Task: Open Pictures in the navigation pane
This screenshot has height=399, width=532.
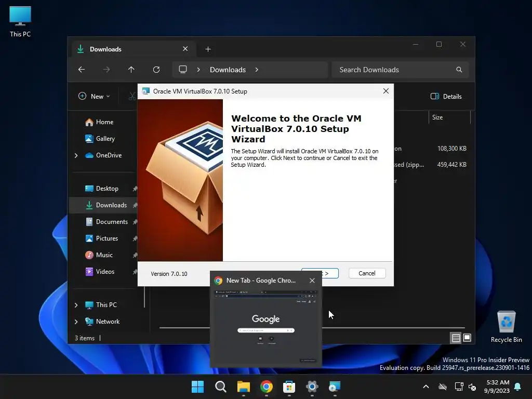Action: [107, 238]
